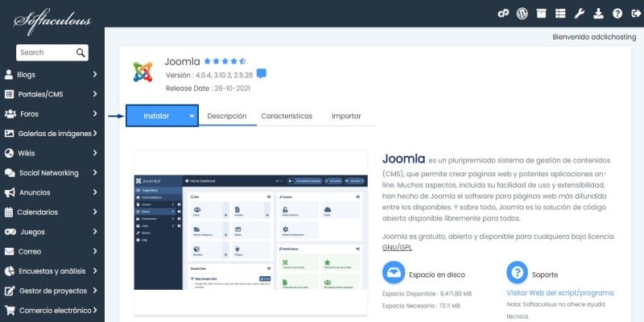Click the Gestor de proyectos edit icon
The image size is (644, 322).
click(10, 291)
